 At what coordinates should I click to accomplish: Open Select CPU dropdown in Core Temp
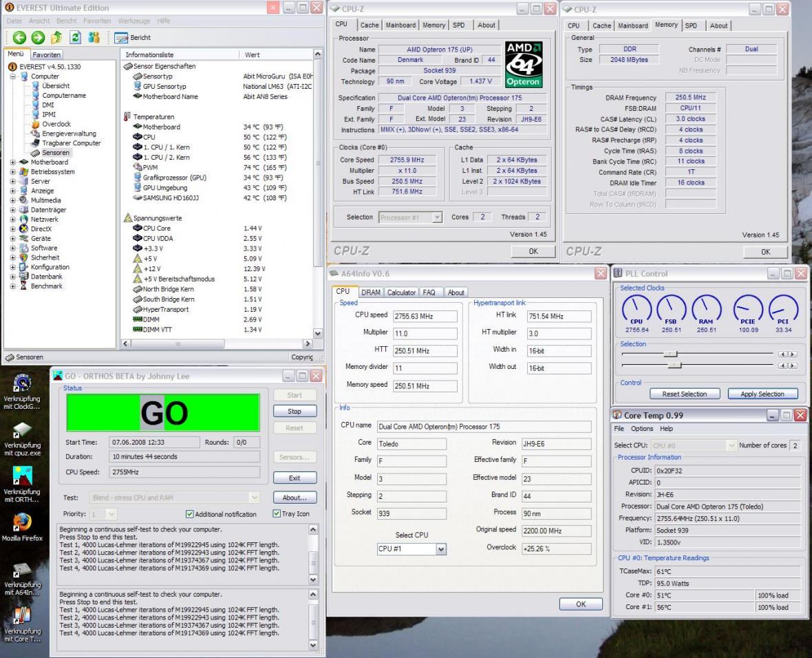point(731,445)
